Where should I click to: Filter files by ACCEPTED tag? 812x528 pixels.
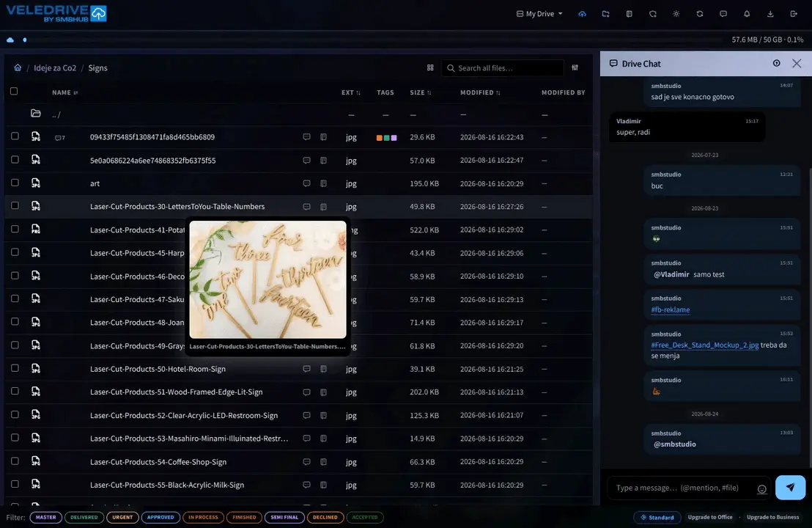tap(365, 517)
